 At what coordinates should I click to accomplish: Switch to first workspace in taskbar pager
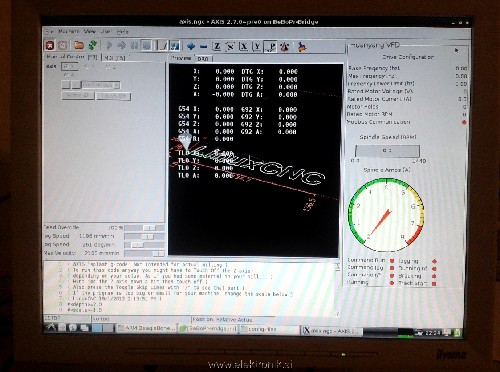[x=97, y=328]
